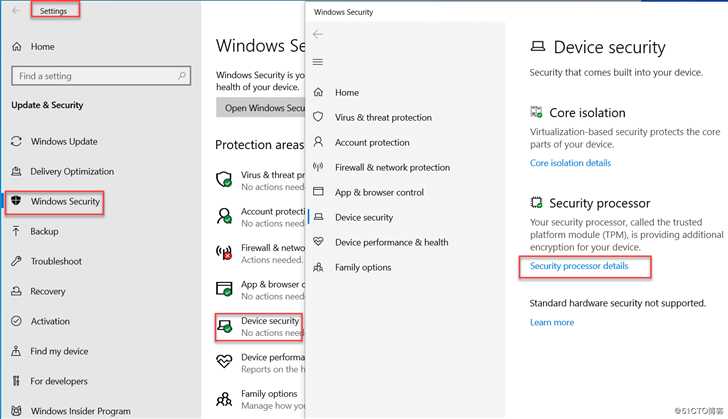
Task: Click Virus & threat protection shield nav icon
Action: (x=318, y=117)
